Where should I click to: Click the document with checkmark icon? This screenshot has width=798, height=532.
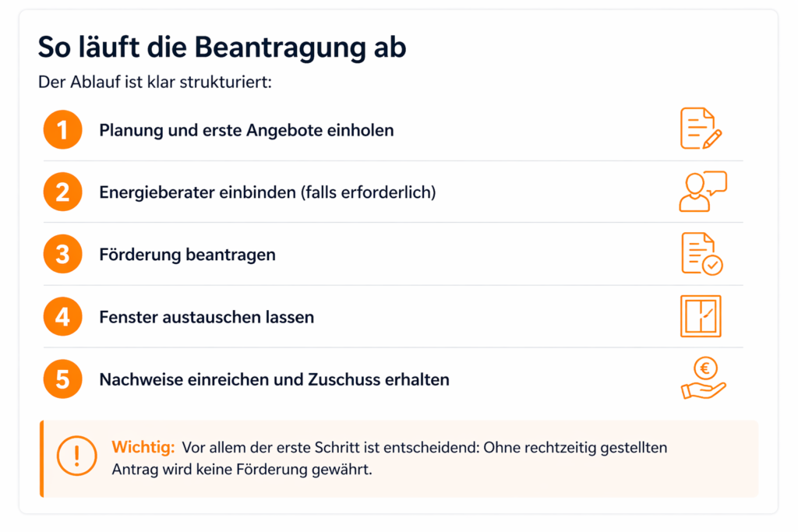[701, 254]
